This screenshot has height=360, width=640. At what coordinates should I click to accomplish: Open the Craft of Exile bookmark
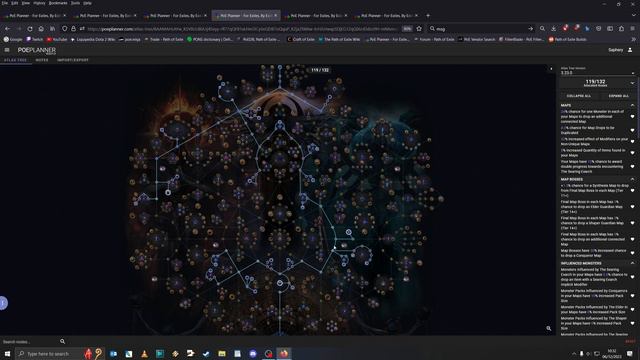(301, 40)
